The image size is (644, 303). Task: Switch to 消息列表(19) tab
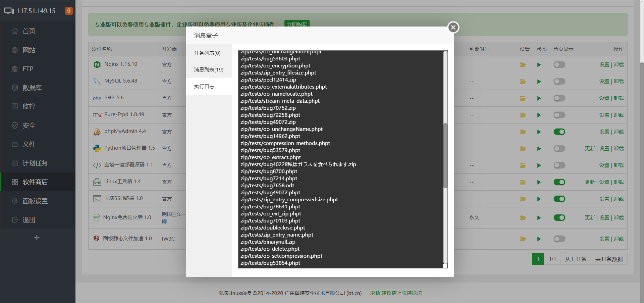click(209, 69)
